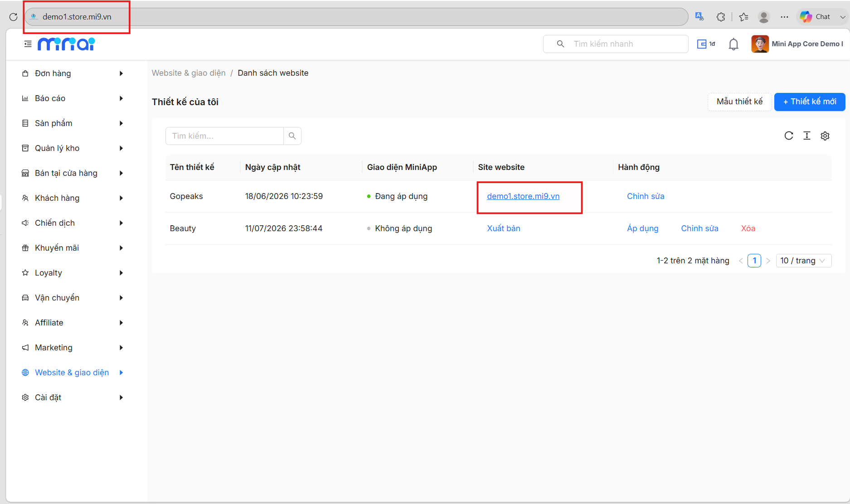
Task: Click the Đơn hàng bag icon
Action: pos(25,73)
